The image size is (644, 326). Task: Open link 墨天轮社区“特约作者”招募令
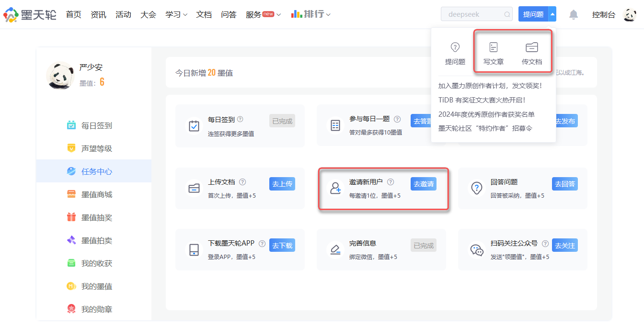pos(485,128)
